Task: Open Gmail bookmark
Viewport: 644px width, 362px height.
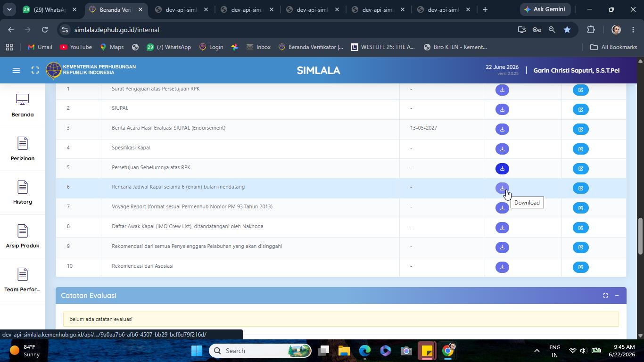Action: (x=40, y=47)
